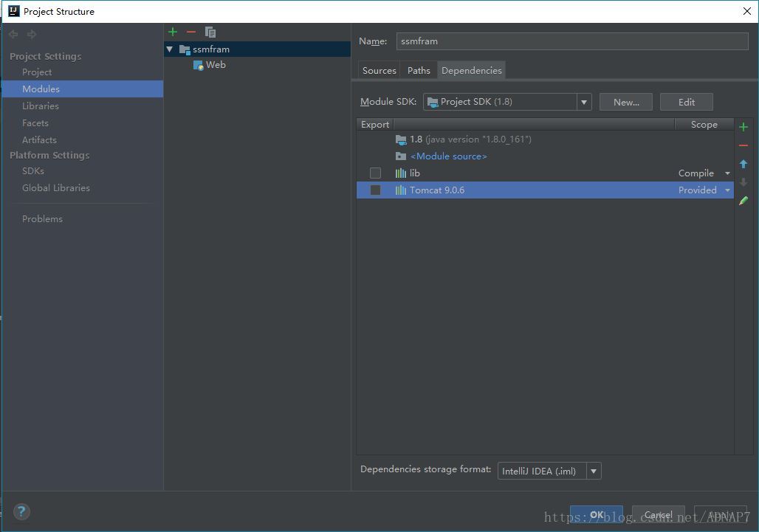Click the Scope column header
Image resolution: width=759 pixels, height=532 pixels.
[704, 125]
